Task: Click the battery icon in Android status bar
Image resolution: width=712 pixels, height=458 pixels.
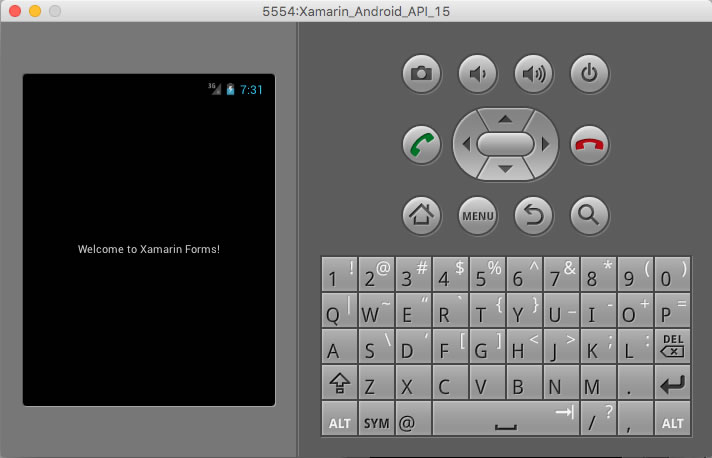Action: click(x=231, y=89)
